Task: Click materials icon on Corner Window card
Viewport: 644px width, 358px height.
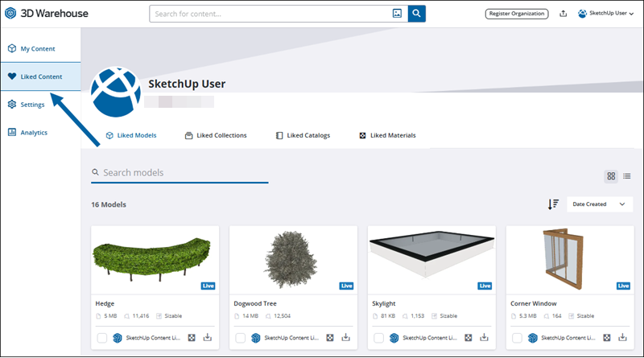Action: pos(607,338)
